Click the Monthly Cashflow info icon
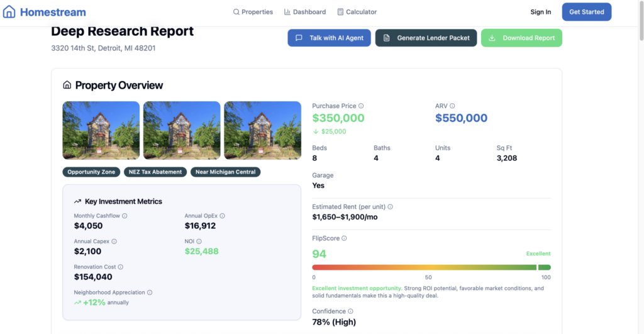644x334 pixels. pyautogui.click(x=125, y=216)
